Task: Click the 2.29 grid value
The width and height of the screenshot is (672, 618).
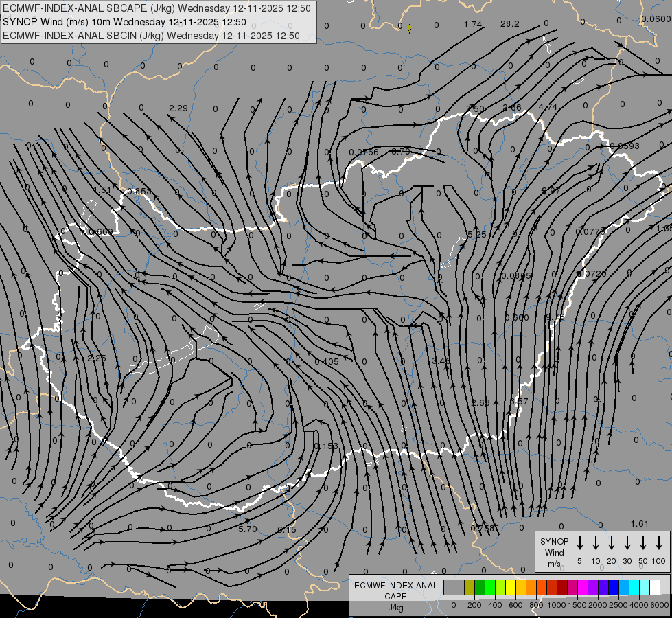Action: (178, 108)
